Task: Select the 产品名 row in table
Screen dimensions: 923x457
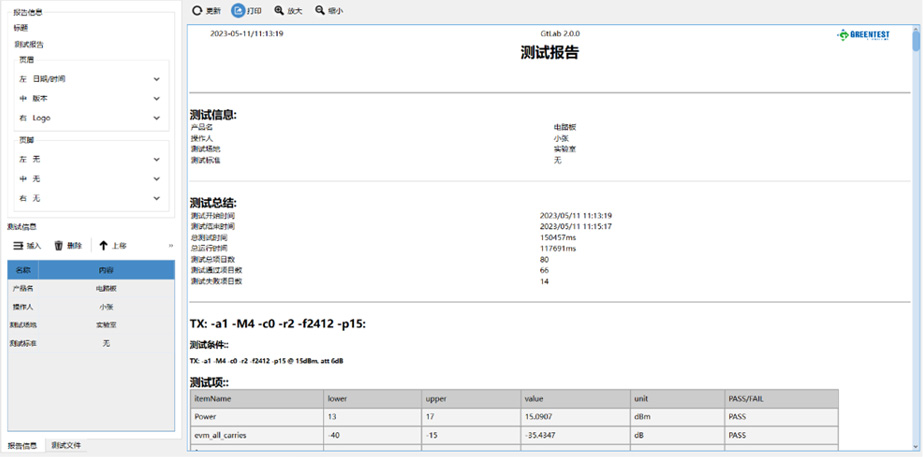Action: pos(90,288)
